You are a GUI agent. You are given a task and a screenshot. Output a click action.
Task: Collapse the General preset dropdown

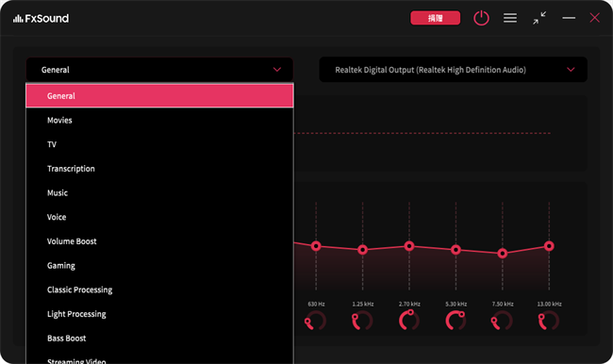tap(159, 70)
